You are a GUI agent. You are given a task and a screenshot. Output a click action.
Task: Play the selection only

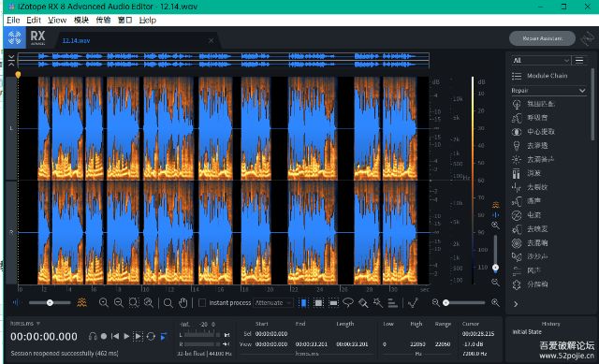[x=139, y=336]
